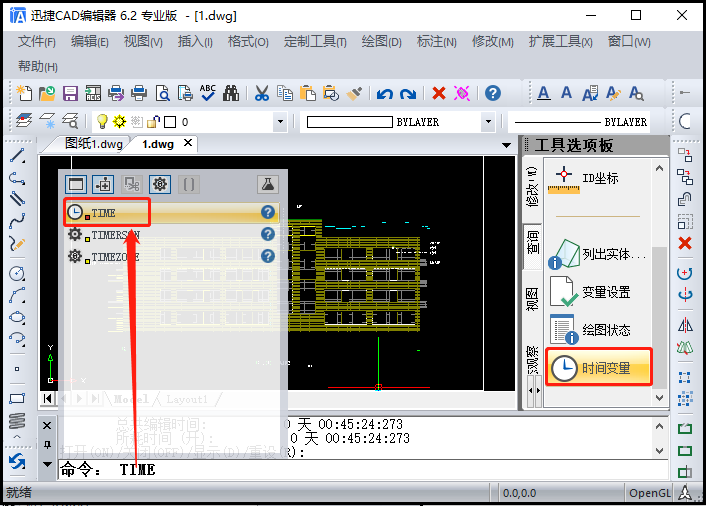The image size is (706, 506).
Task: Redo the last action
Action: pyautogui.click(x=408, y=94)
